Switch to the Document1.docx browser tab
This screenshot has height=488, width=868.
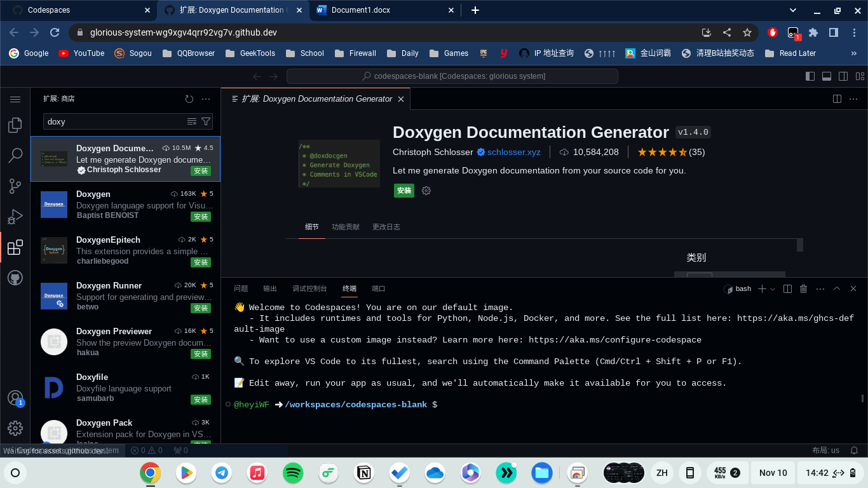(386, 10)
